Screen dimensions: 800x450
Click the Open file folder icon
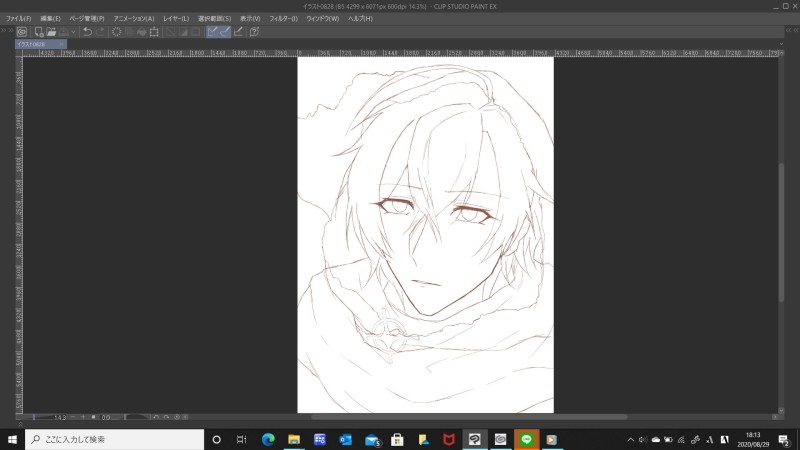[x=51, y=32]
